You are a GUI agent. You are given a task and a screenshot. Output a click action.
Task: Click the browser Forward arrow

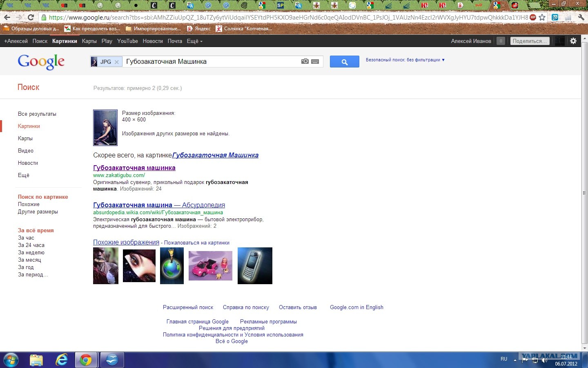click(x=19, y=18)
